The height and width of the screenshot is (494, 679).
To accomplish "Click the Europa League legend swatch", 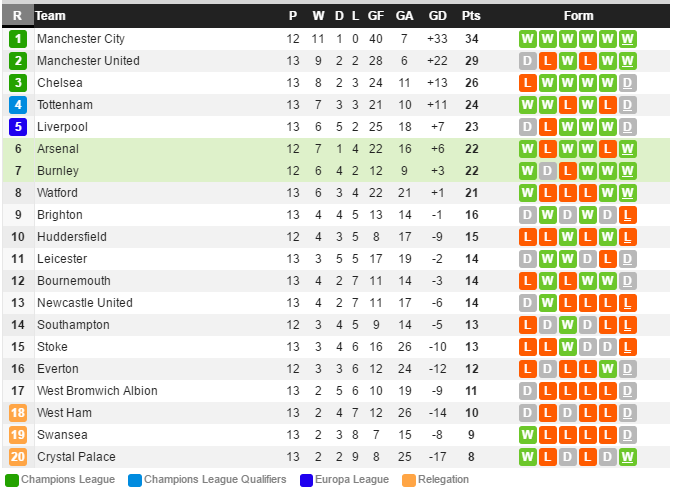I will coord(306,480).
